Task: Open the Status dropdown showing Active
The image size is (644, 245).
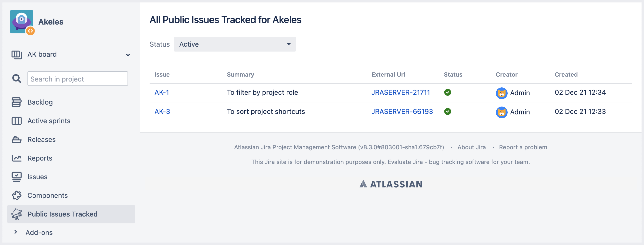Action: pos(234,44)
